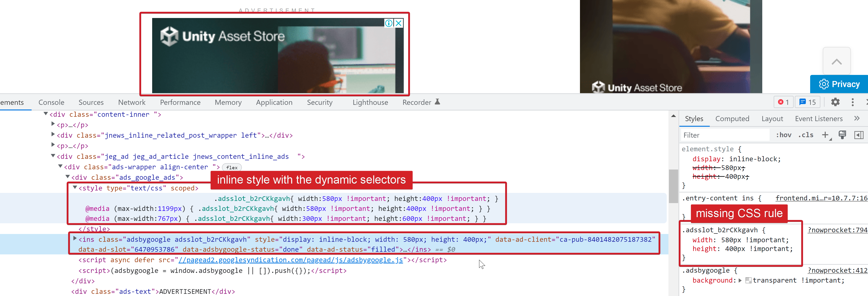The height and width of the screenshot is (296, 868).
Task: Open the three-dot Customize DevTools menu
Action: pos(852,102)
